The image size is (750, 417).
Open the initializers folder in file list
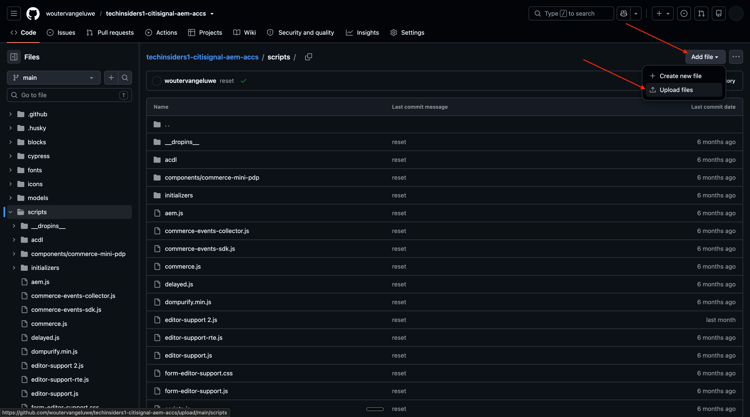click(x=179, y=195)
